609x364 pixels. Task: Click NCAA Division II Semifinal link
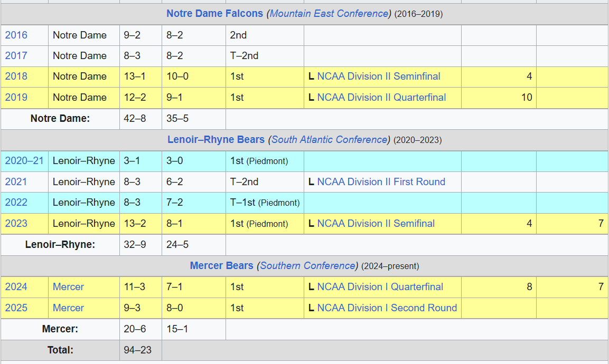[x=376, y=224]
